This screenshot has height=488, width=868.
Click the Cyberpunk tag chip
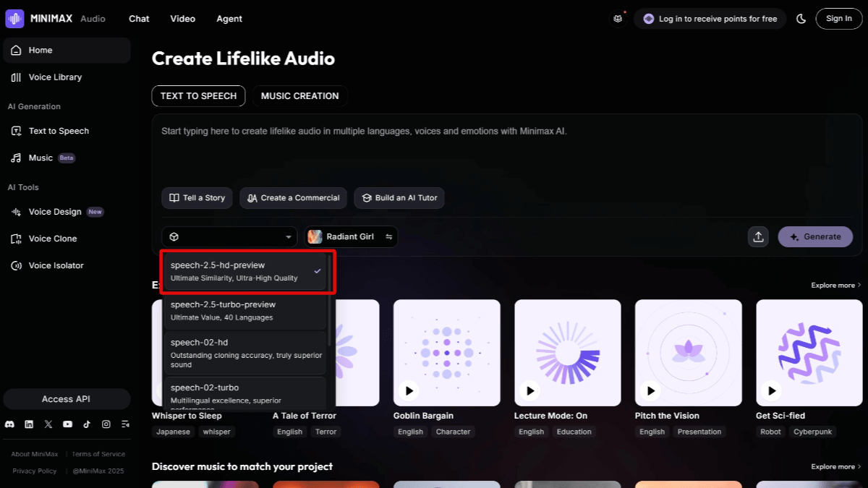tap(813, 432)
